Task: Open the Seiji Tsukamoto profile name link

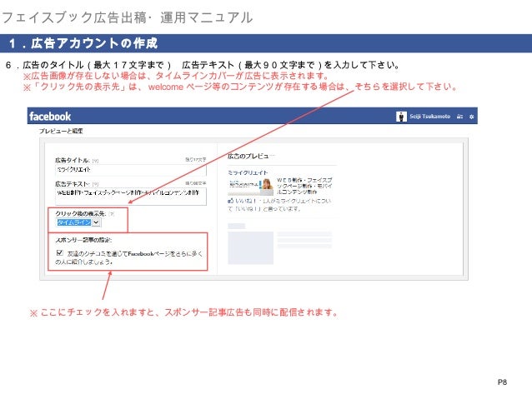Action: pyautogui.click(x=429, y=117)
